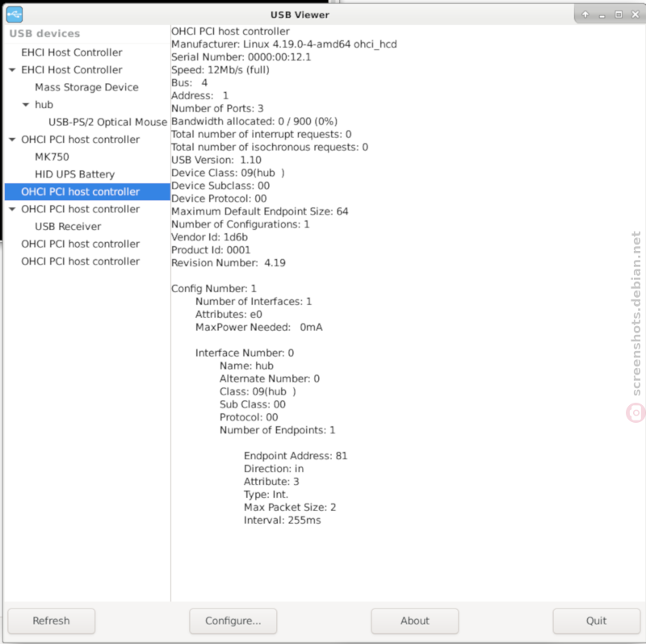The height and width of the screenshot is (644, 646).
Task: Select the EHCI Host Controller with children
Action: tap(72, 70)
